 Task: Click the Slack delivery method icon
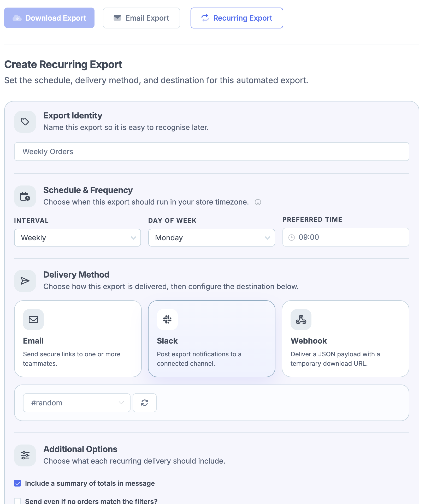(167, 319)
